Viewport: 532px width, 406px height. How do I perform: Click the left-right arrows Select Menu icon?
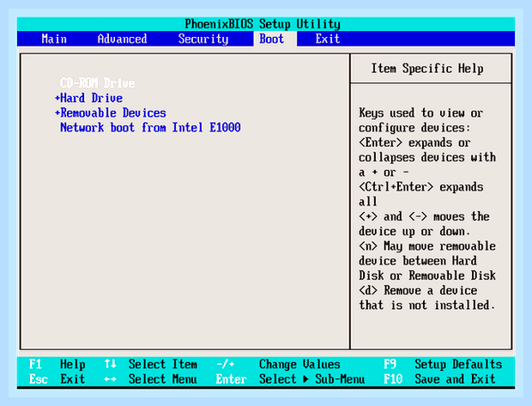click(x=111, y=379)
